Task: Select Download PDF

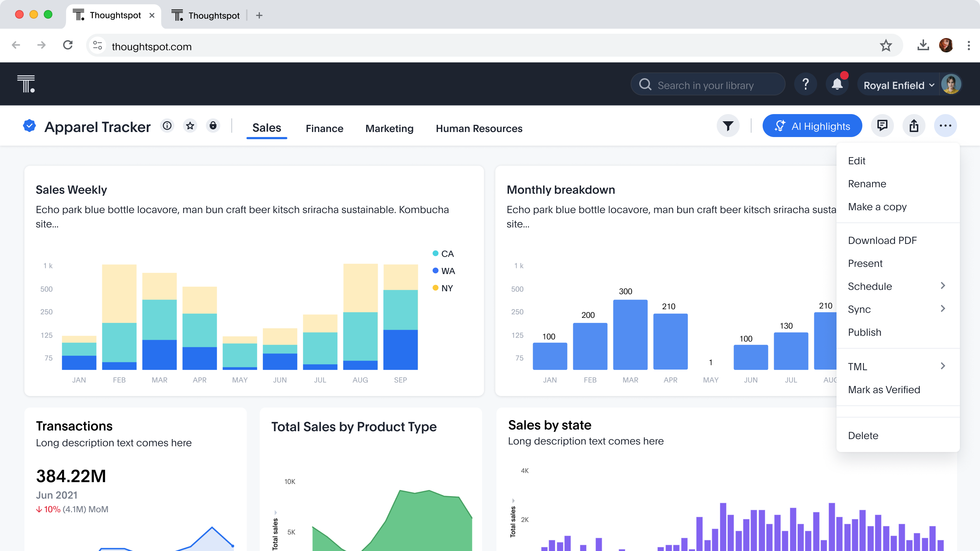Action: pos(898,240)
